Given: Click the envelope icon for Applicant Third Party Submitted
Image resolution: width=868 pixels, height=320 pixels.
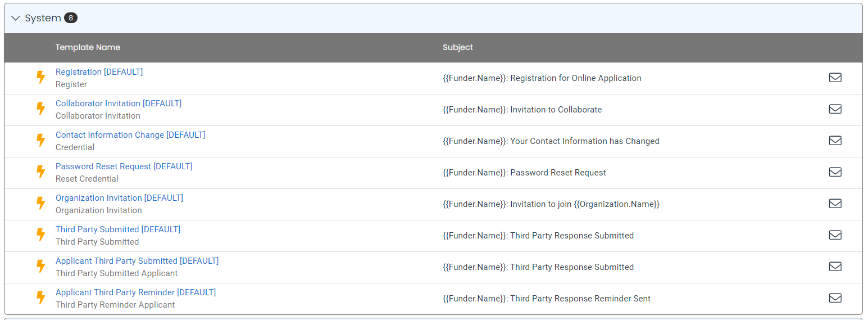Looking at the screenshot, I should pyautogui.click(x=835, y=267).
